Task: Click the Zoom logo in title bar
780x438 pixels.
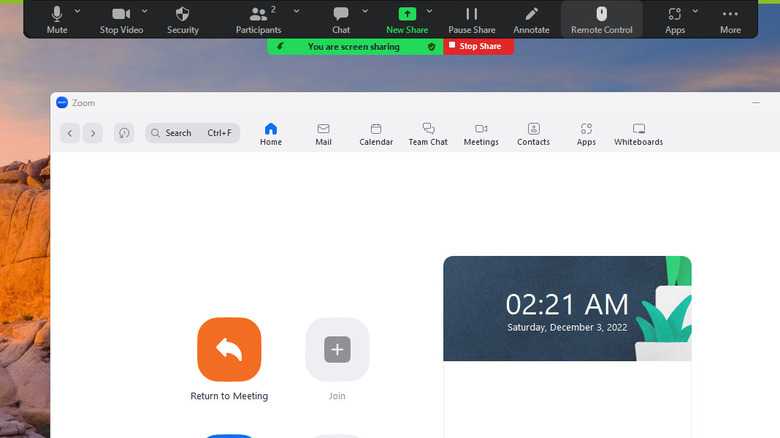Action: (x=62, y=103)
